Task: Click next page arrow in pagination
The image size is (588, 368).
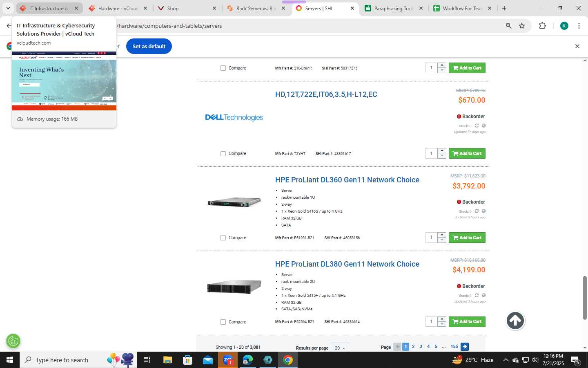Action: (465, 347)
